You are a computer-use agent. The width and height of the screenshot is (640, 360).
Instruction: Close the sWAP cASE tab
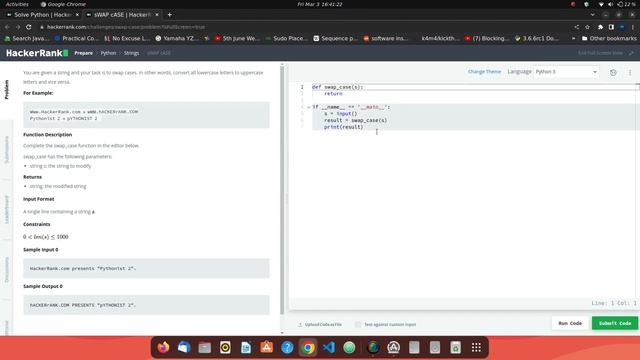pyautogui.click(x=157, y=15)
